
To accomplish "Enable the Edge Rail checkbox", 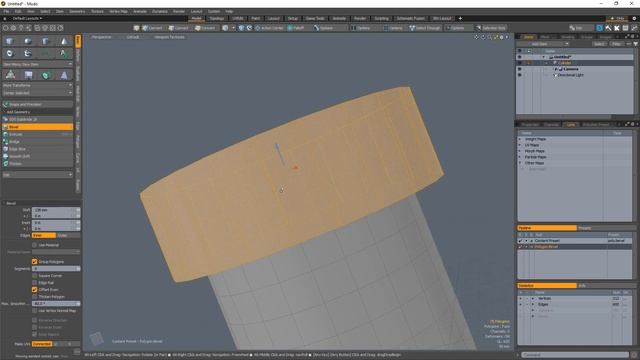I will [x=35, y=283].
